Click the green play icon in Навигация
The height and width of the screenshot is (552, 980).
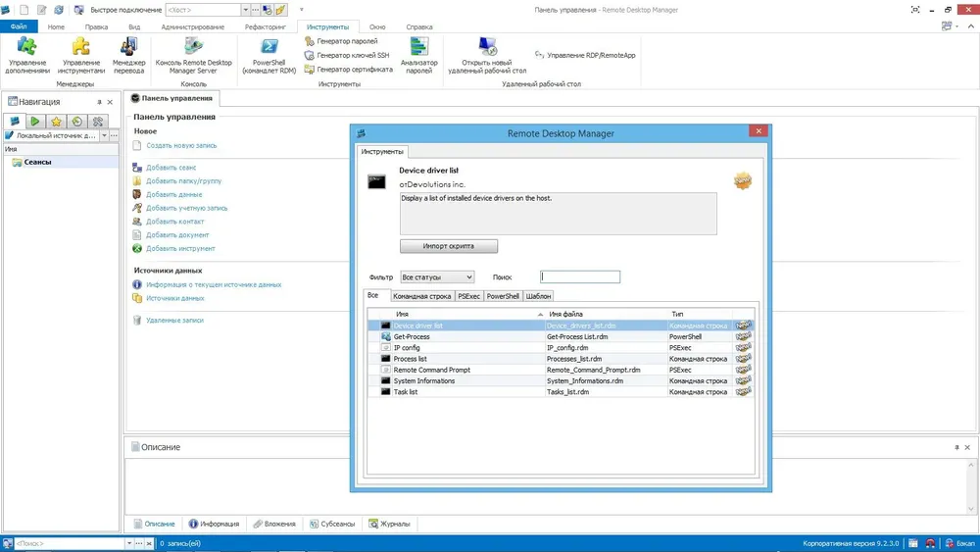(35, 122)
